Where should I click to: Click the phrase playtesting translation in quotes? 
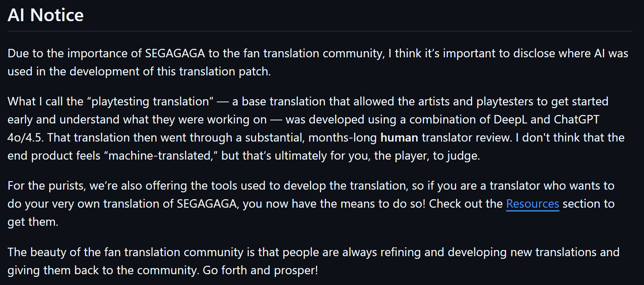150,101
